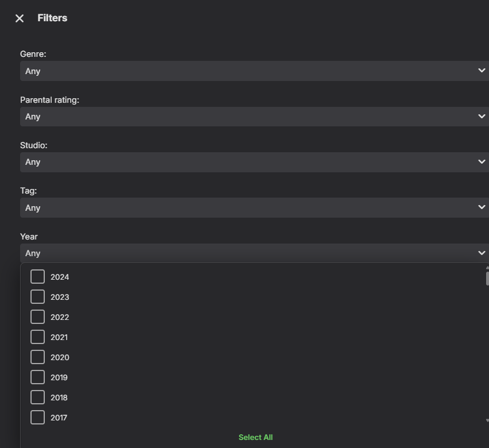Toggle the 2019 year checkbox
The image size is (489, 448).
(37, 377)
